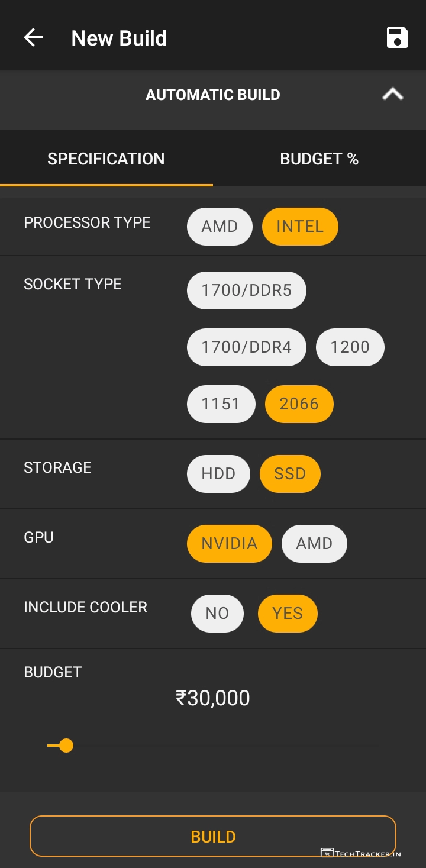426x868 pixels.
Task: Pick socket type 1151
Action: pyautogui.click(x=221, y=404)
